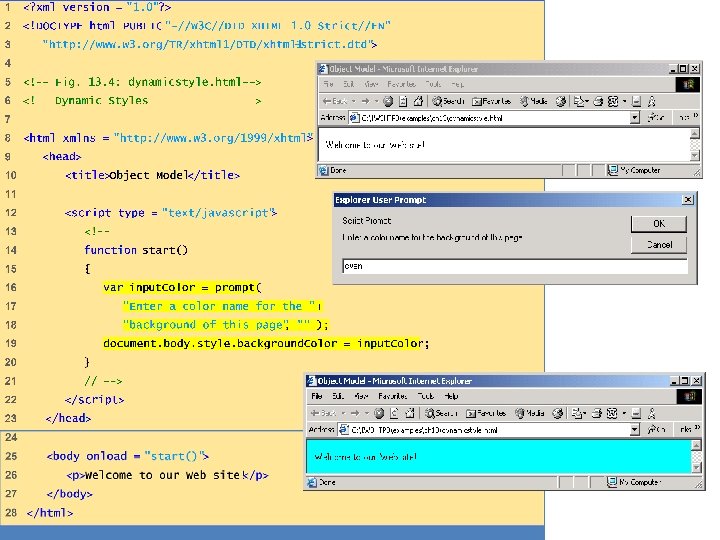Screen dimensions: 720x540
Task: Click Stop icon in the white-page IE window
Action: pos(388,101)
